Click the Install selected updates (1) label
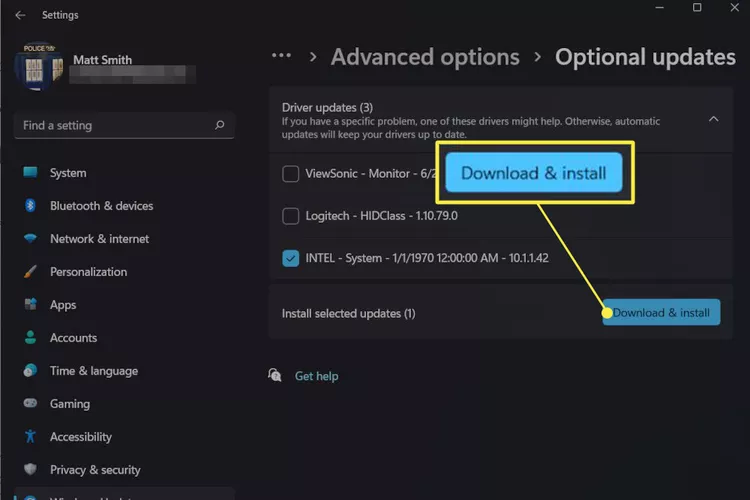The width and height of the screenshot is (750, 500). 348,313
